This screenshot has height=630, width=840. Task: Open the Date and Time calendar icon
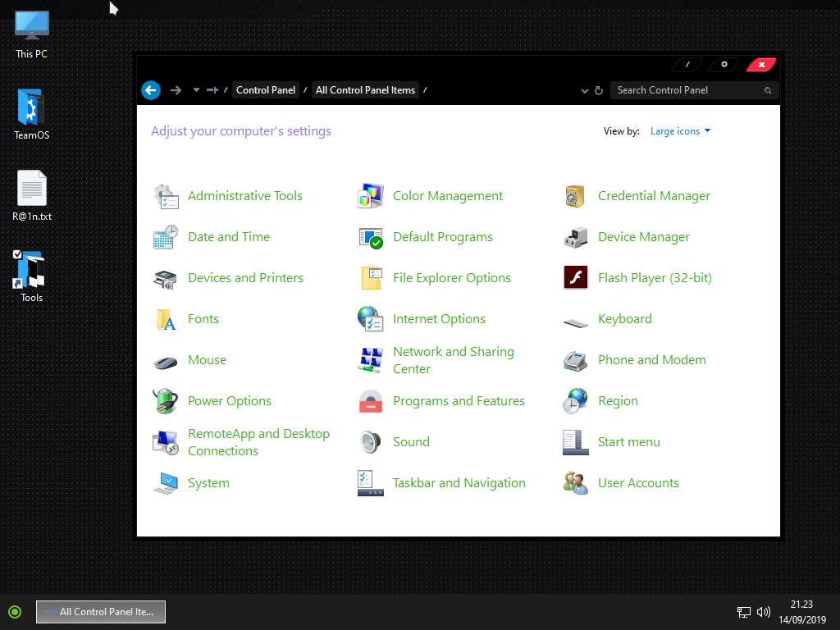point(166,237)
